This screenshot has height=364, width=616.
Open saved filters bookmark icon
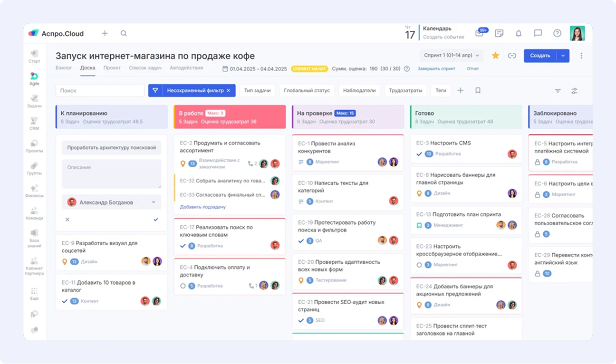478,90
